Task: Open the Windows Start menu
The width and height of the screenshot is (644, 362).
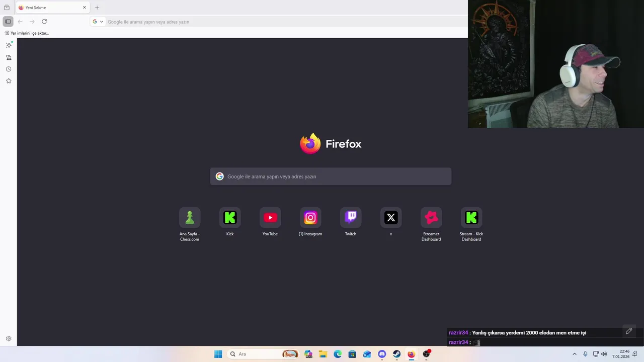Action: [x=218, y=354]
